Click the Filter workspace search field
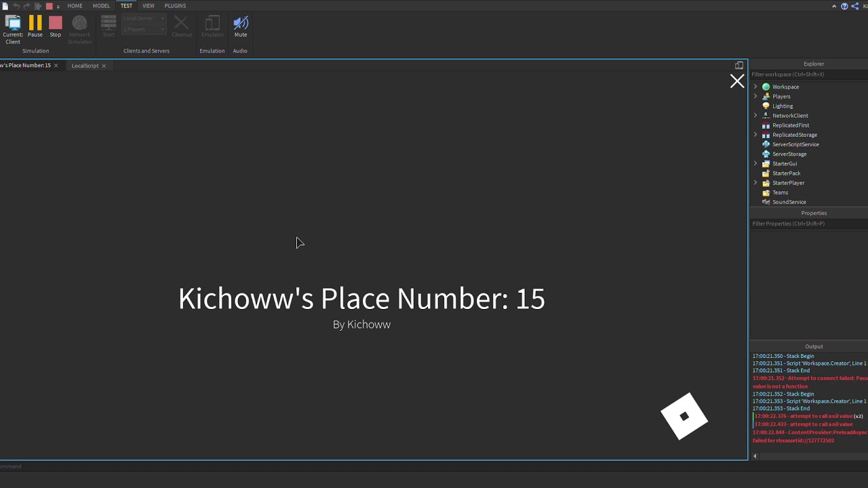This screenshot has height=488, width=868. coord(808,75)
